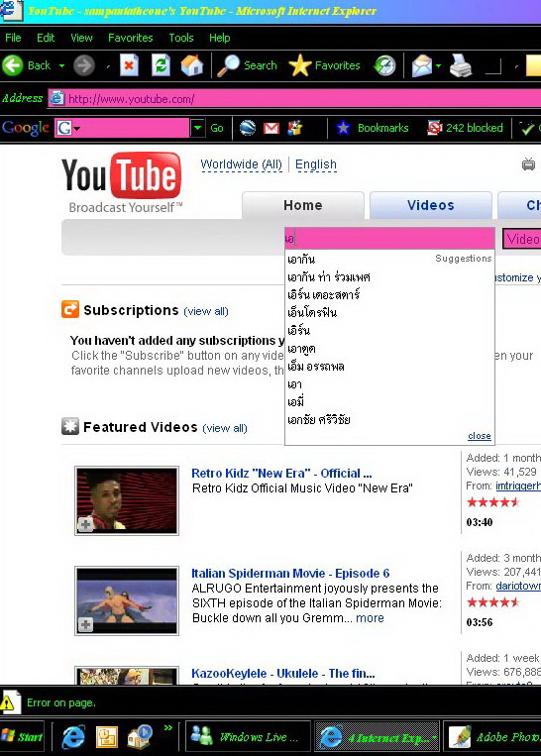This screenshot has height=756, width=541.
Task: Open the Help menu
Action: click(x=219, y=38)
